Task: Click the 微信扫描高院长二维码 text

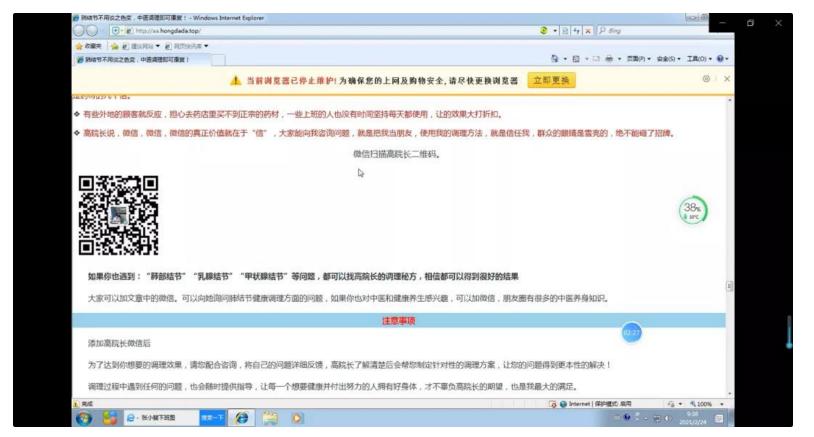Action: point(397,154)
